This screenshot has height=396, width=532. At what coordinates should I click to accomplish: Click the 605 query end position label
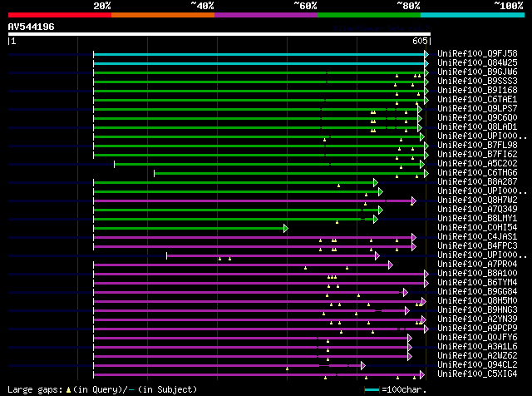pos(420,41)
